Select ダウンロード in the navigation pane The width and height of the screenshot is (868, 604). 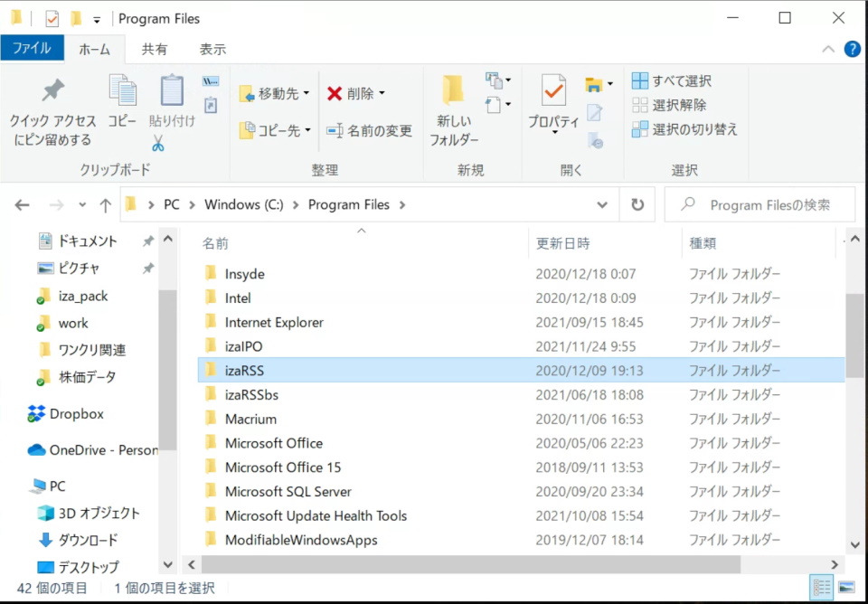click(x=78, y=540)
